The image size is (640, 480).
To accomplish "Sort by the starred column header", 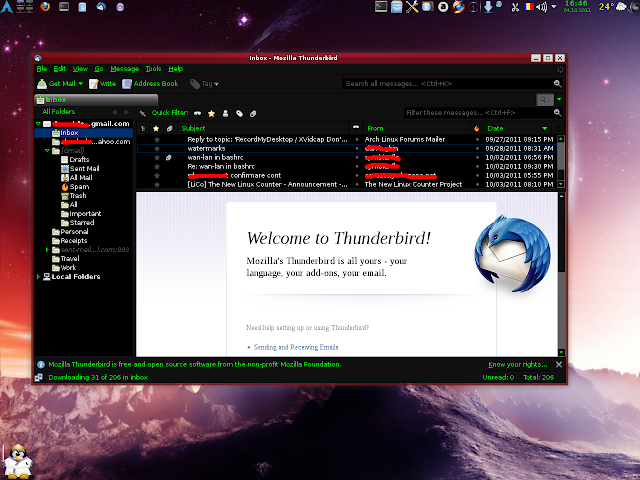I will pyautogui.click(x=156, y=129).
